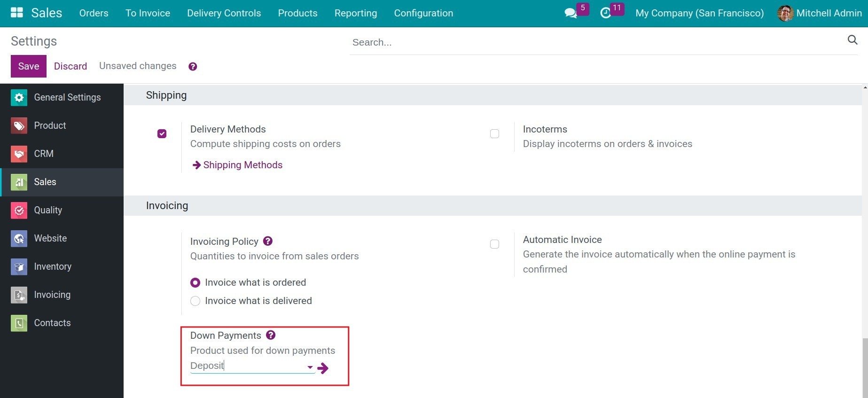This screenshot has width=868, height=398.
Task: Click the Invoicing document icon
Action: click(x=19, y=295)
